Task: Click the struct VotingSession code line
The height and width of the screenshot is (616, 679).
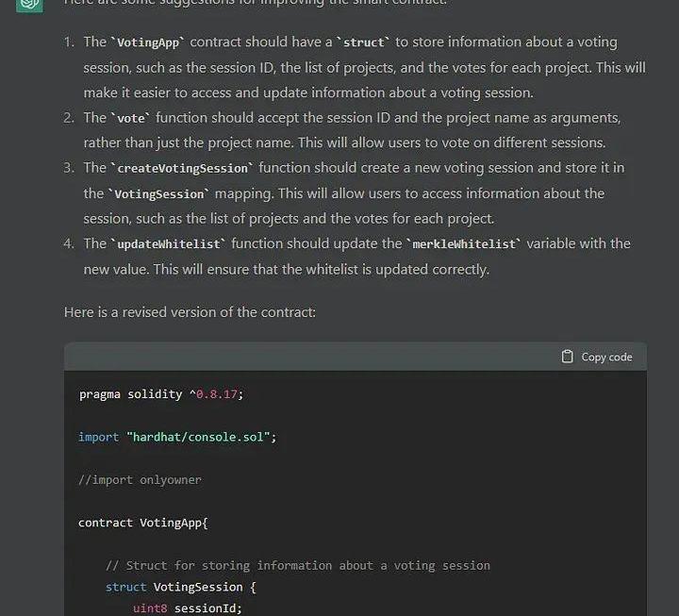Action: click(181, 588)
